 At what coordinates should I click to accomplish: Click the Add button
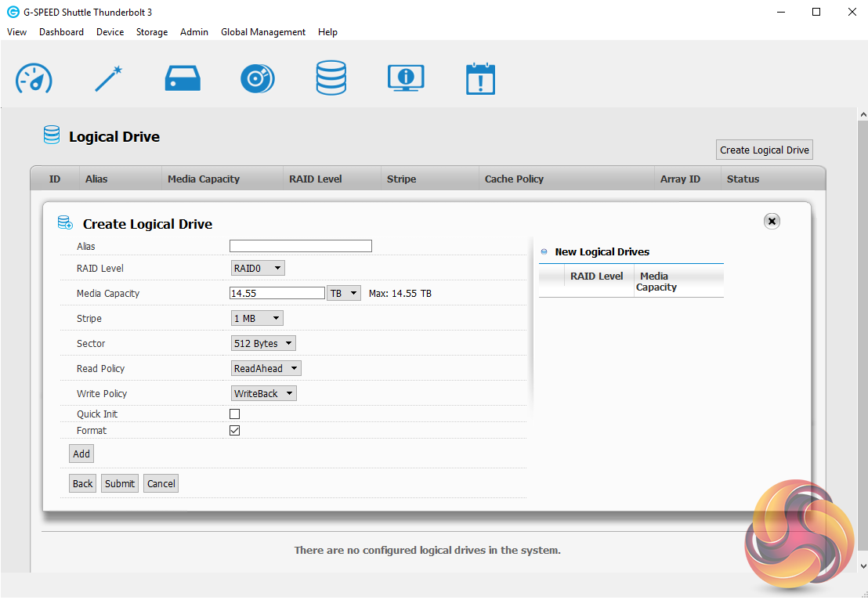81,454
